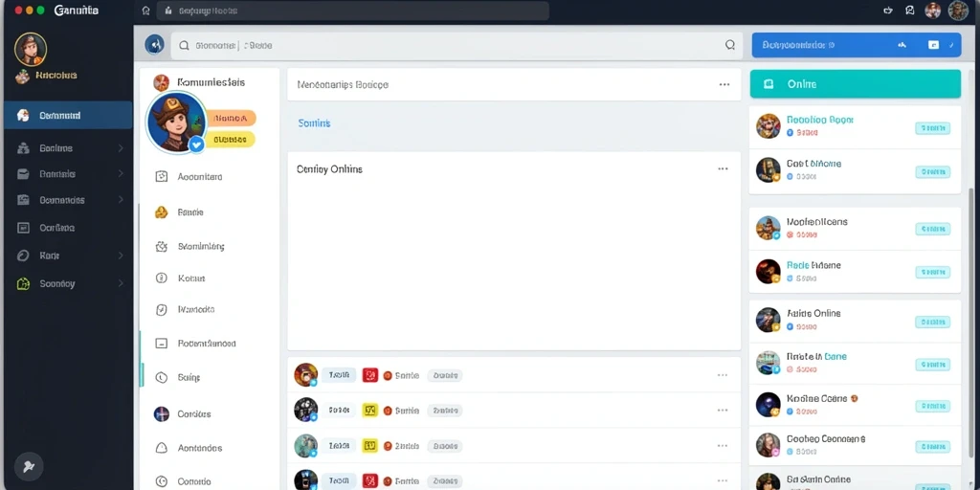
Task: Expand the Bonlore sidebar chevron
Action: coord(121,148)
